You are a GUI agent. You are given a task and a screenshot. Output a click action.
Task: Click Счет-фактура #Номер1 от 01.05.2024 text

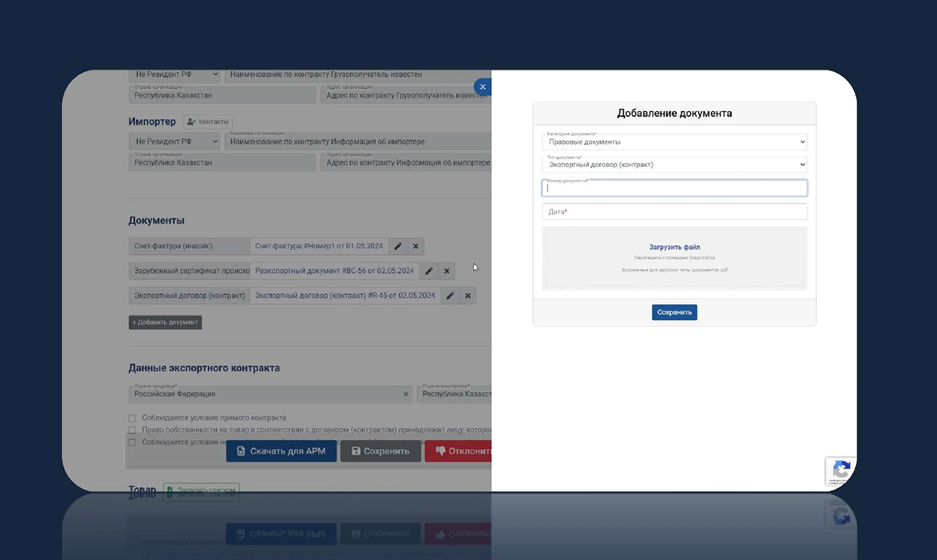(319, 246)
